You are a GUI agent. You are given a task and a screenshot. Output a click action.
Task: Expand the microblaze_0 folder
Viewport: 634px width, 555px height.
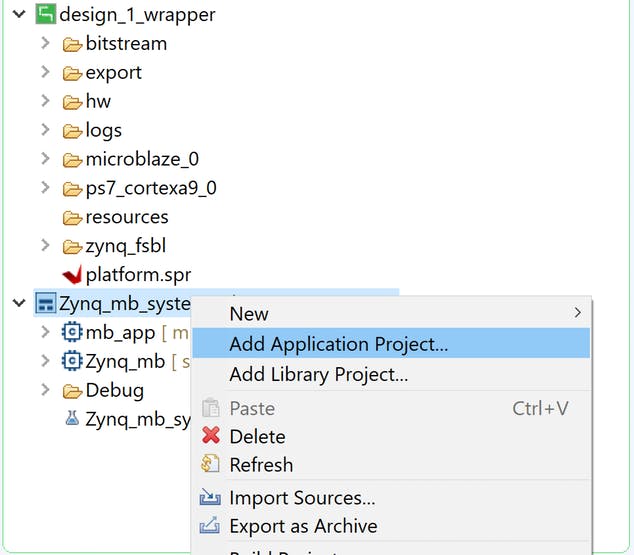click(45, 159)
